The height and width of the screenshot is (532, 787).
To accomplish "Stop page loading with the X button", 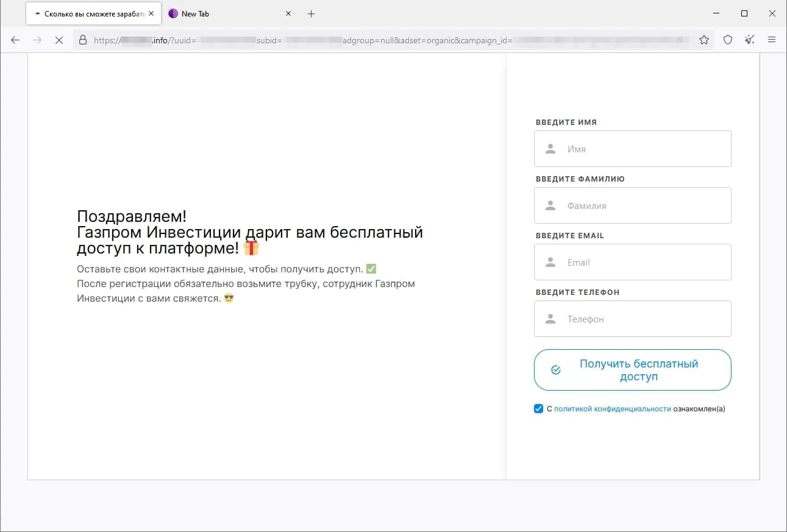I will pos(59,40).
